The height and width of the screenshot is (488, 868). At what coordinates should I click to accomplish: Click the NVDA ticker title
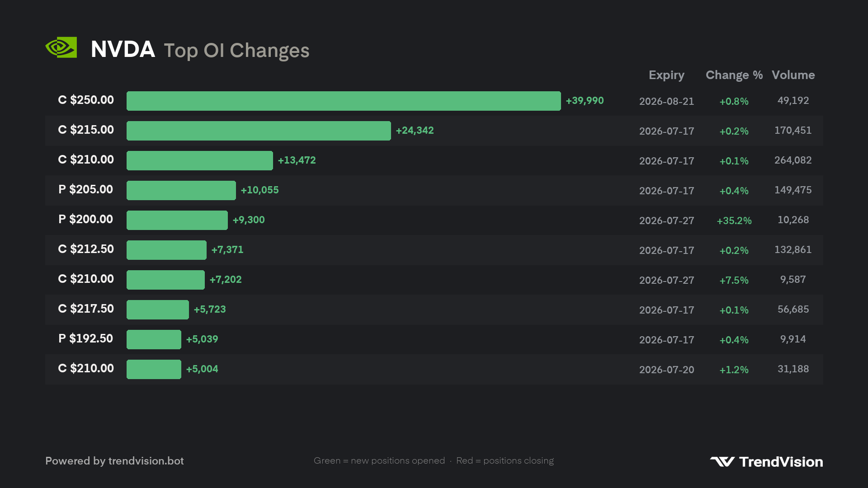(x=123, y=49)
